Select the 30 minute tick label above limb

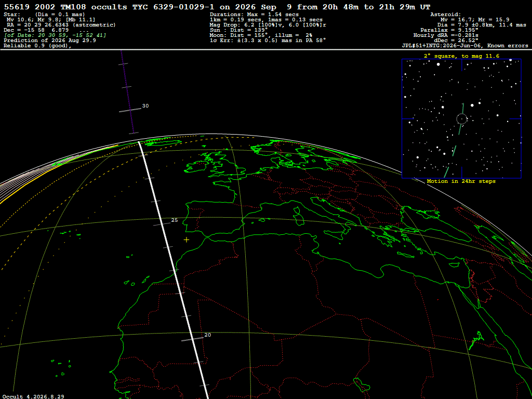click(x=145, y=106)
